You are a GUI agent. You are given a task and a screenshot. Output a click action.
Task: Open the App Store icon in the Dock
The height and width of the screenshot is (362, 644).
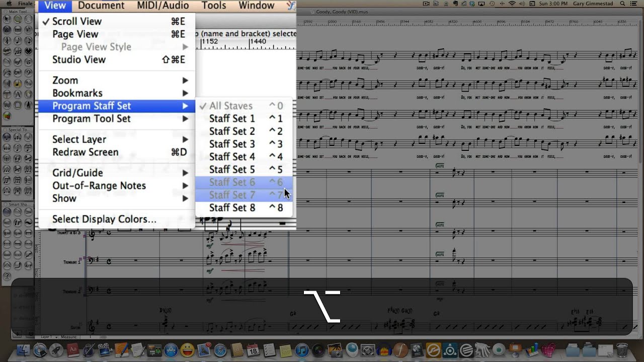(x=171, y=349)
